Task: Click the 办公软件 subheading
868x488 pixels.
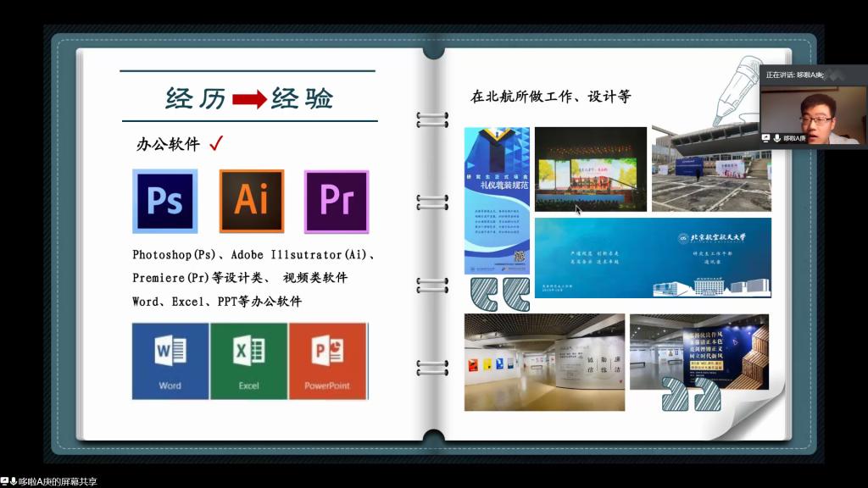Action: click(169, 144)
